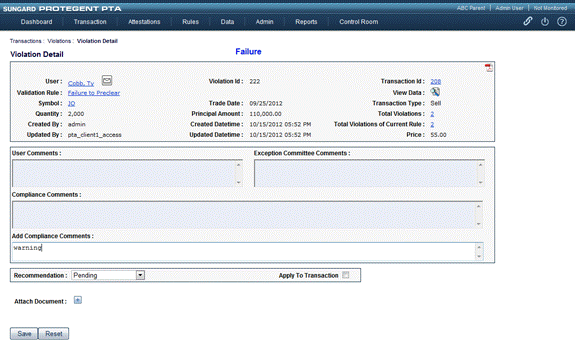575x364 pixels.
Task: Open the Dashboard menu
Action: tap(36, 22)
